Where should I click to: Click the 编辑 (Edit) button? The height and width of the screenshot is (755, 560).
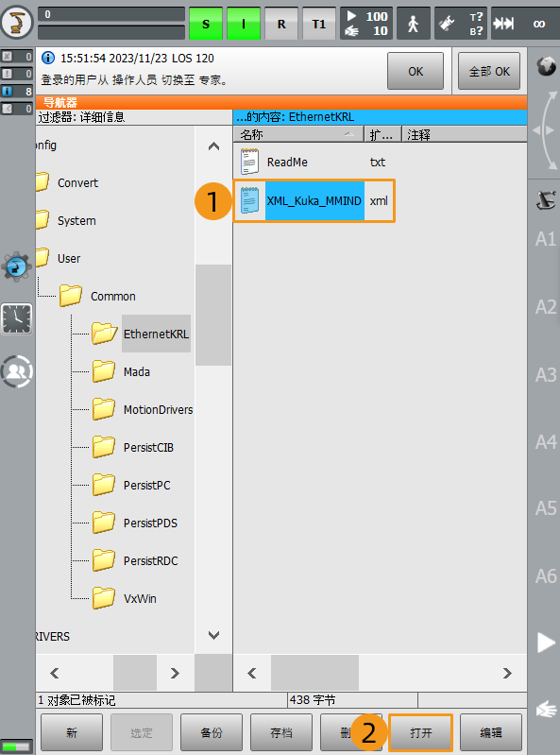[x=491, y=733]
